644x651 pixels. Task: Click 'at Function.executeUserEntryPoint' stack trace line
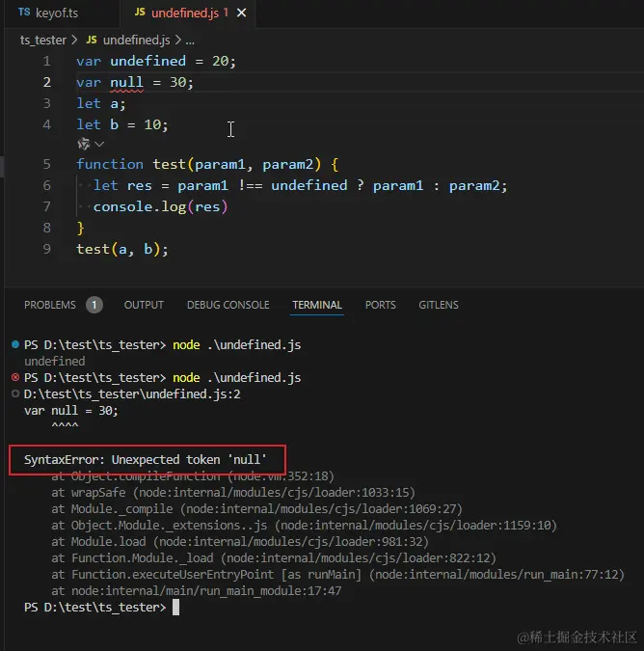click(337, 575)
